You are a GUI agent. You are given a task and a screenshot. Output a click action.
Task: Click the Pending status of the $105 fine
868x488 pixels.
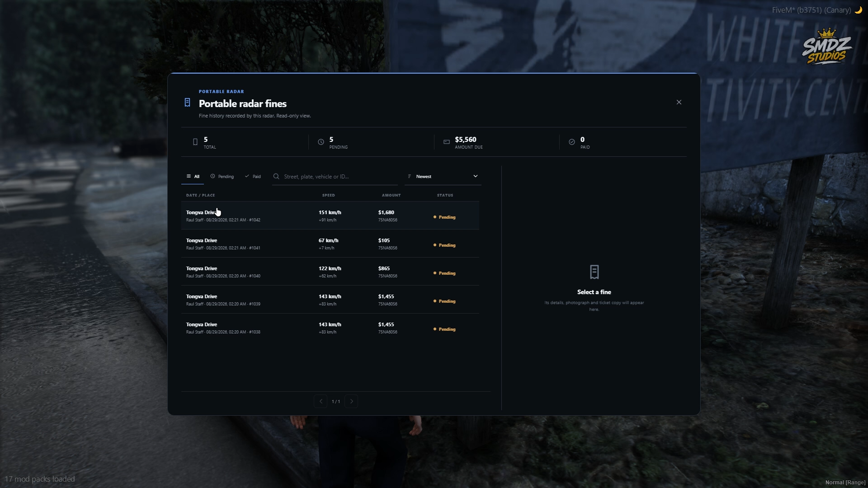(x=444, y=245)
